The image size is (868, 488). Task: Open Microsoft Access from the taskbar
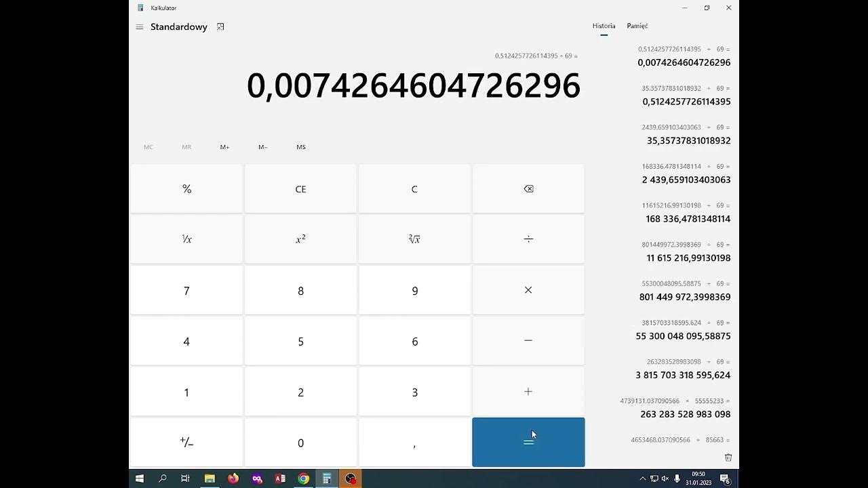point(280,479)
